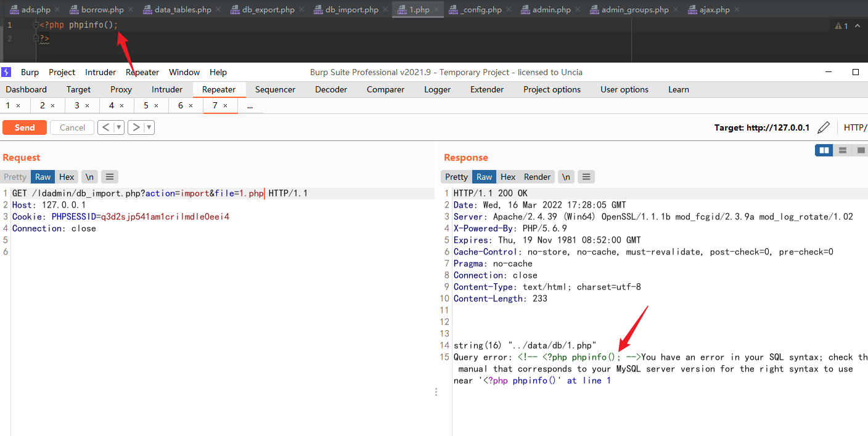Switch to the Logger tab

tap(437, 89)
